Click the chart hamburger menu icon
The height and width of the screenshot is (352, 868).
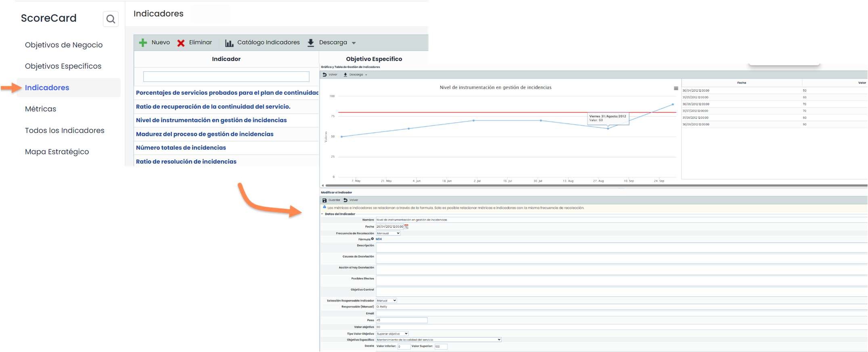[x=676, y=88]
